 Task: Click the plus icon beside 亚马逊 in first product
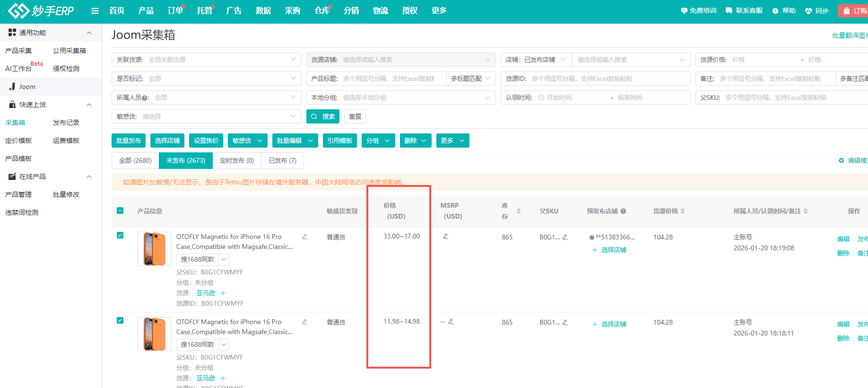[223, 293]
